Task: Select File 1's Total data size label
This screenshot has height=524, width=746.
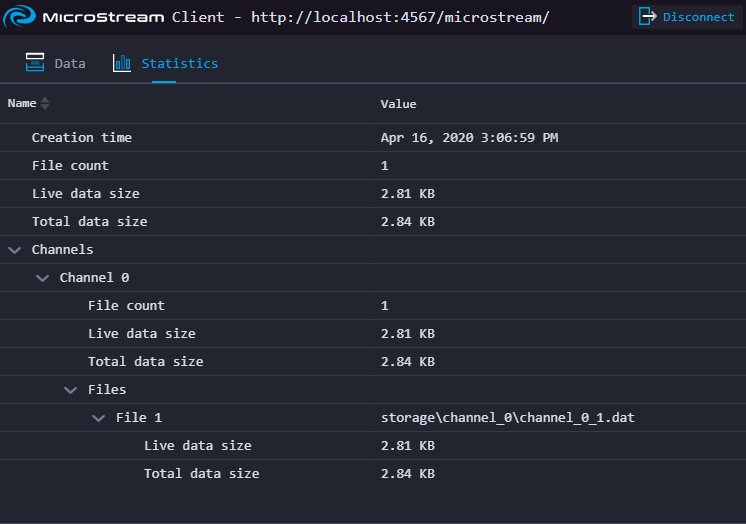Action: tap(202, 474)
